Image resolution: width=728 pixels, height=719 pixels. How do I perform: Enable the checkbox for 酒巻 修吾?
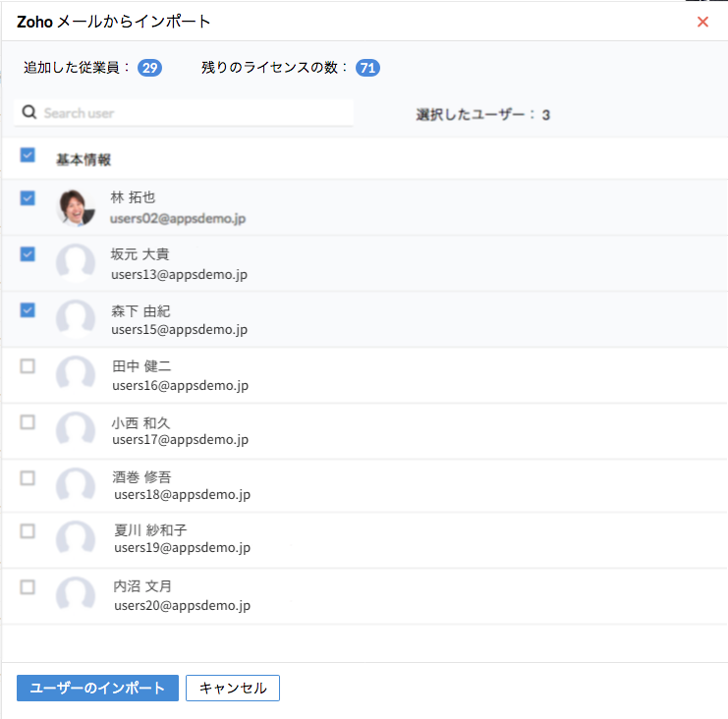28,478
